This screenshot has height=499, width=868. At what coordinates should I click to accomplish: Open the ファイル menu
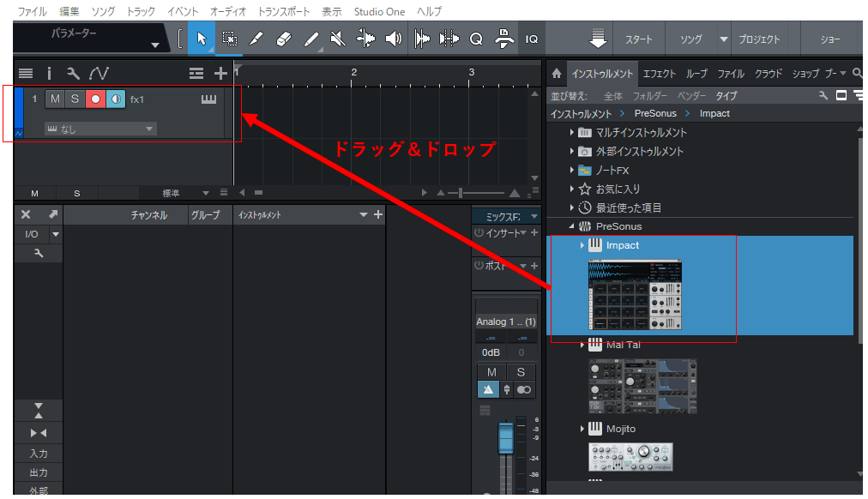[32, 11]
